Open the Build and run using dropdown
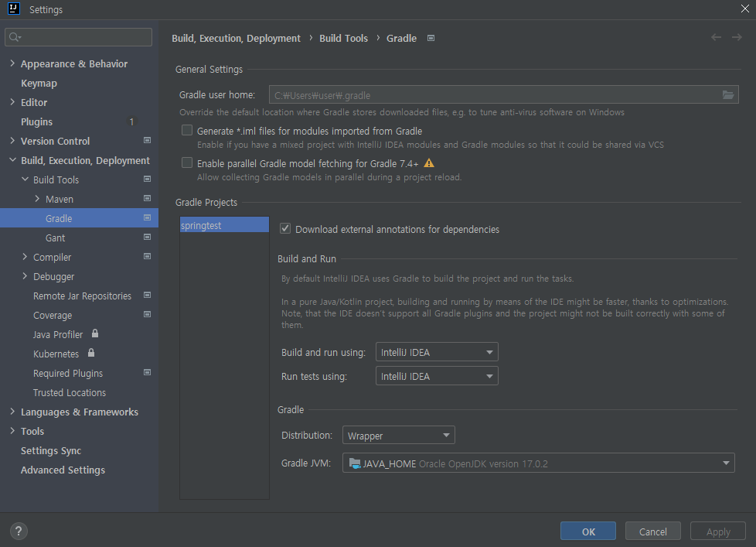 (437, 352)
